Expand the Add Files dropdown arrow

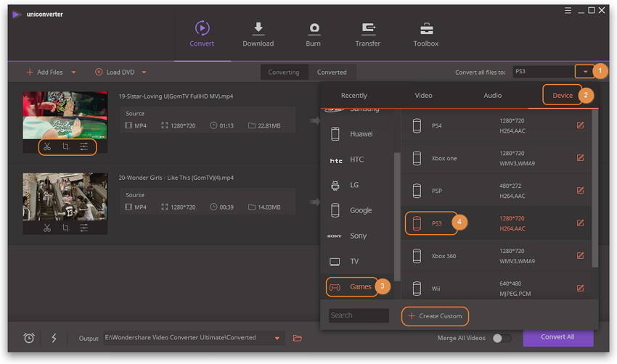coord(73,73)
